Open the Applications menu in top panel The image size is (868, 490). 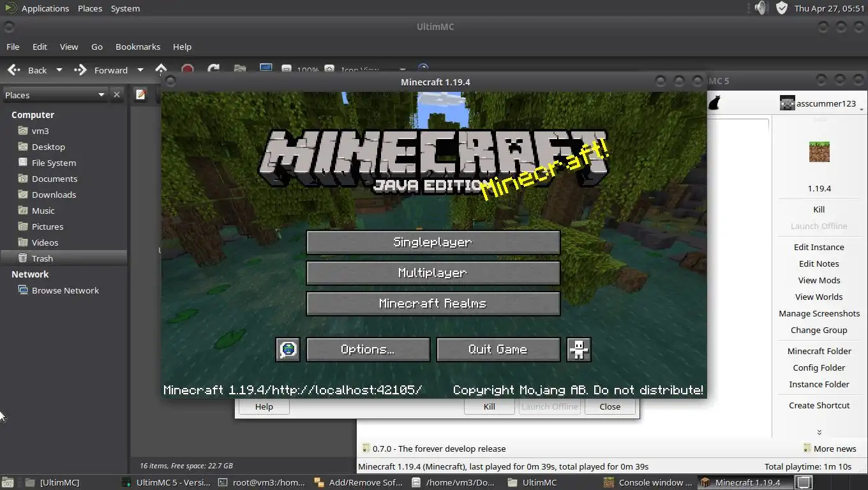(x=45, y=8)
